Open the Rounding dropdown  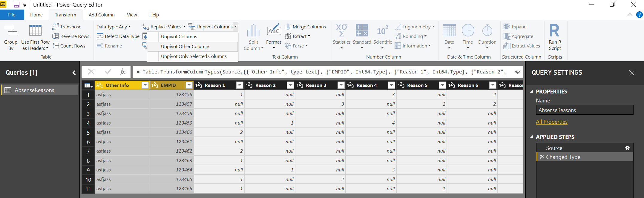(x=411, y=36)
